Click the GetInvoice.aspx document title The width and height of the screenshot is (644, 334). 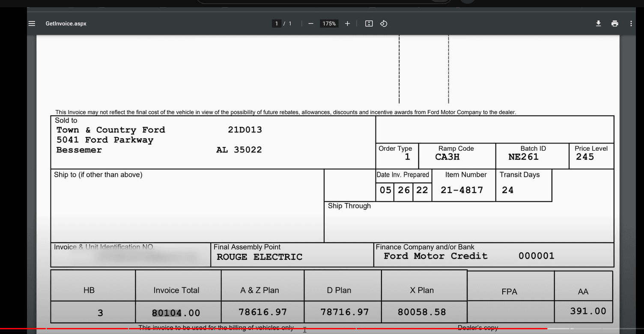point(66,24)
